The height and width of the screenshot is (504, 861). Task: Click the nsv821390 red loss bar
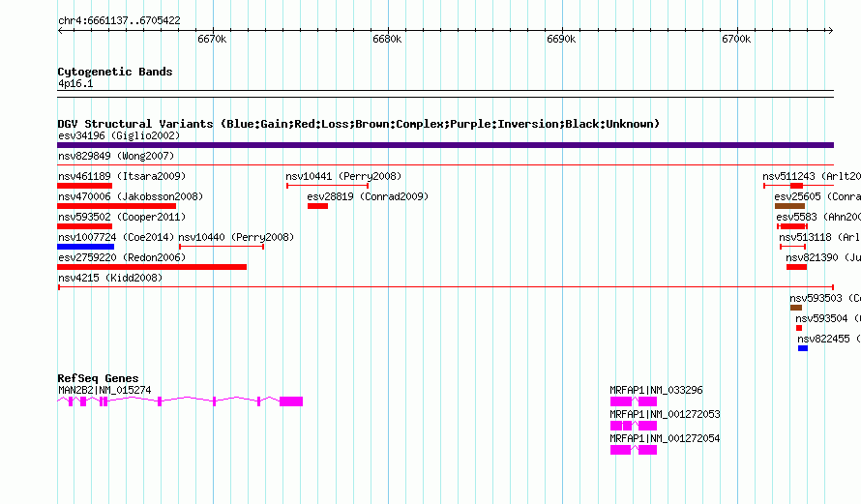796,267
